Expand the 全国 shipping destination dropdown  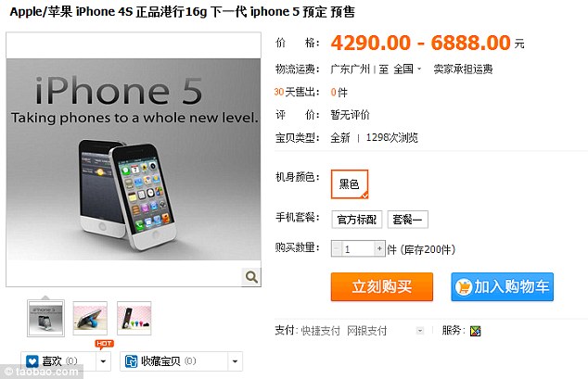[x=408, y=69]
